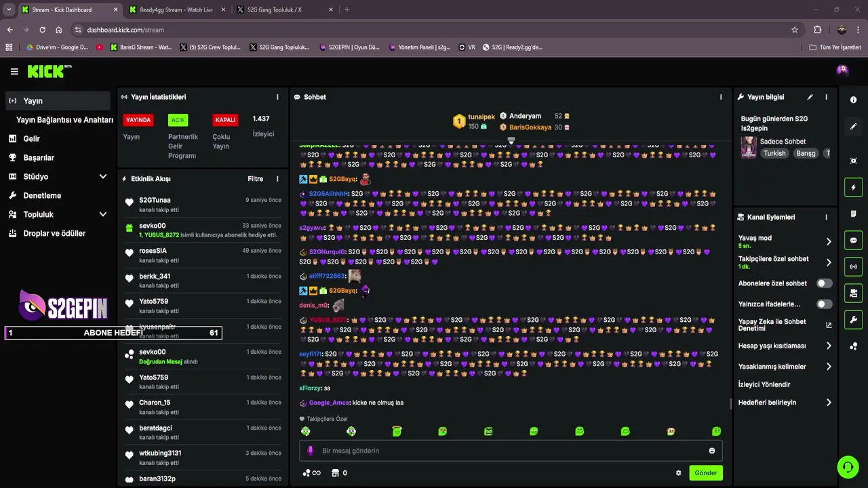Select Yayın in left sidebar
Screen dimensions: 868x488
pos(58,100)
